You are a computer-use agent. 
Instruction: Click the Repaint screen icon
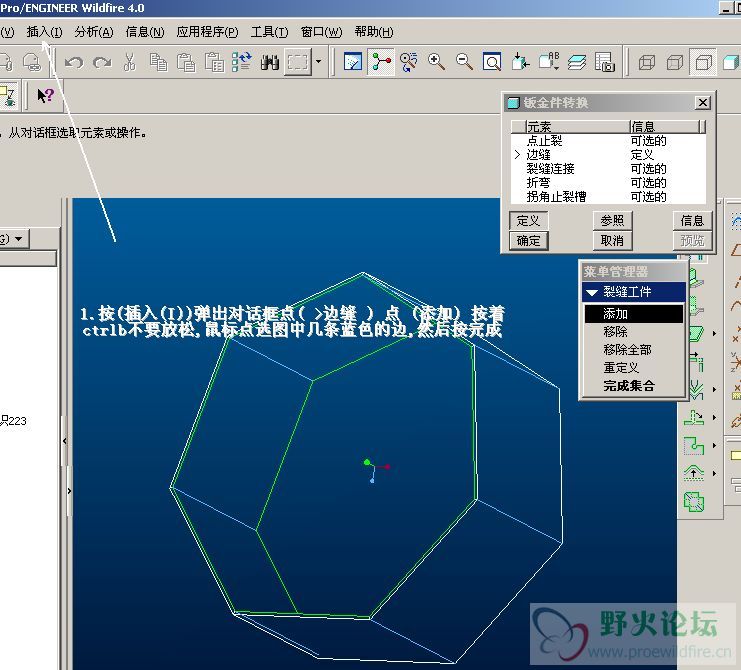353,62
